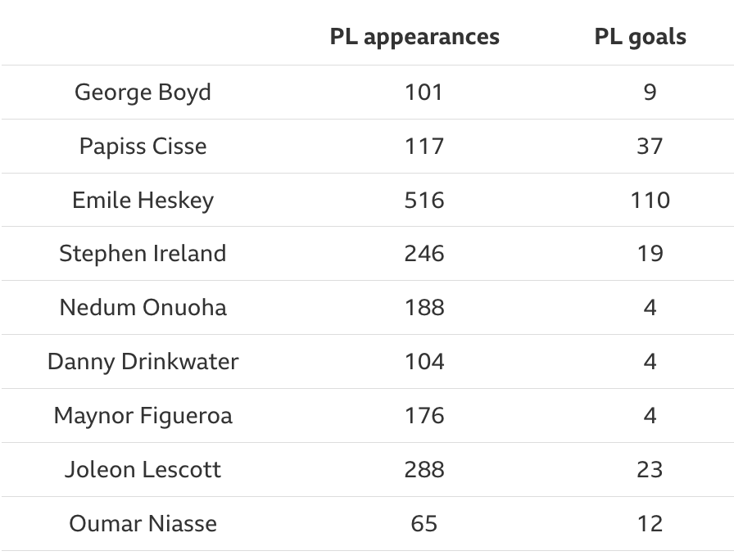Select Nedum Onuoha in the table
This screenshot has height=560, width=734.
143,308
